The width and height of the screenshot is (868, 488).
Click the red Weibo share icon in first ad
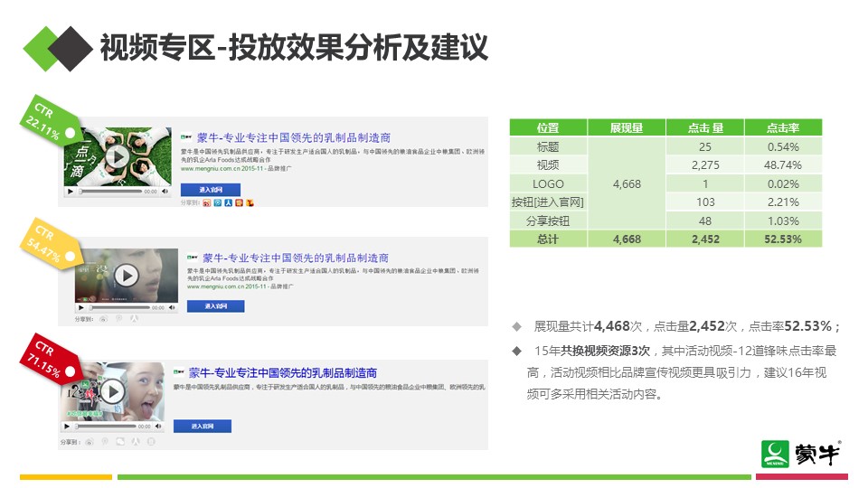(x=207, y=203)
